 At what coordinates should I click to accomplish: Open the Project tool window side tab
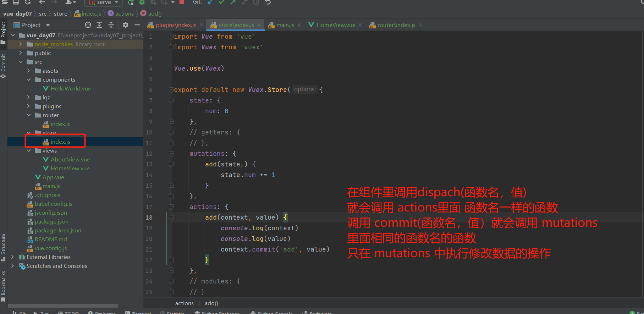point(3,33)
